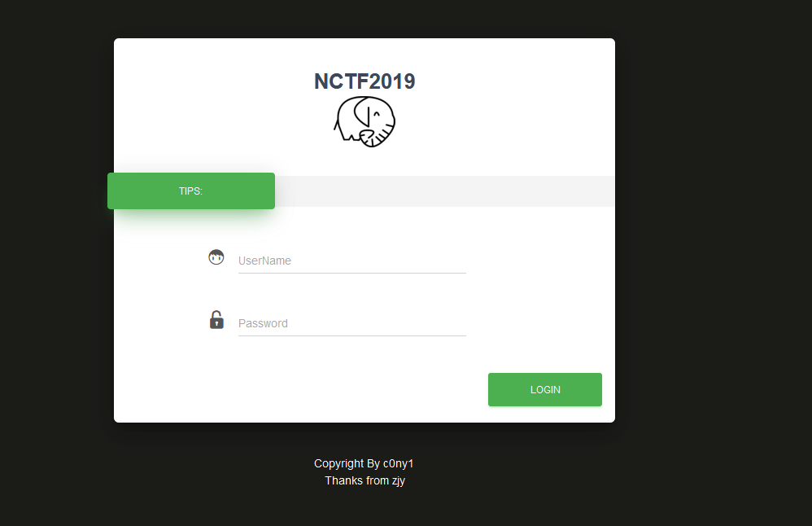812x526 pixels.
Task: Click the gray tips message bar
Action: coord(444,191)
